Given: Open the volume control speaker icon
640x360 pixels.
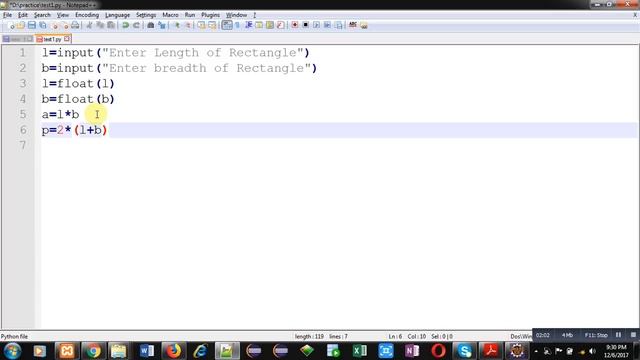Looking at the screenshot, I should [593, 351].
